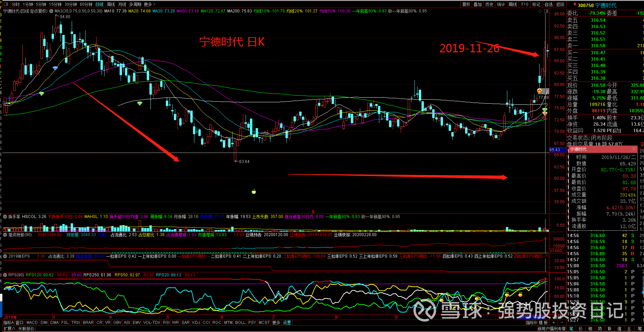
Task: Click the diamond icon at chart top right
Action: tap(540, 11)
